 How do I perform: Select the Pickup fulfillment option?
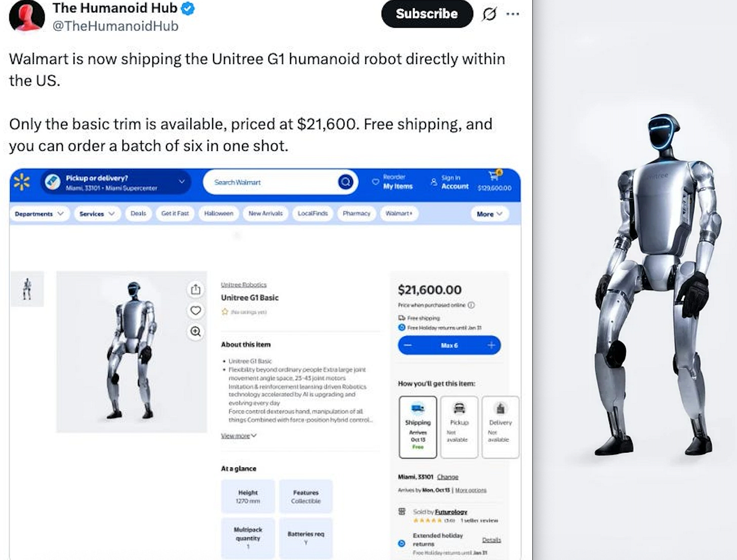pyautogui.click(x=459, y=427)
